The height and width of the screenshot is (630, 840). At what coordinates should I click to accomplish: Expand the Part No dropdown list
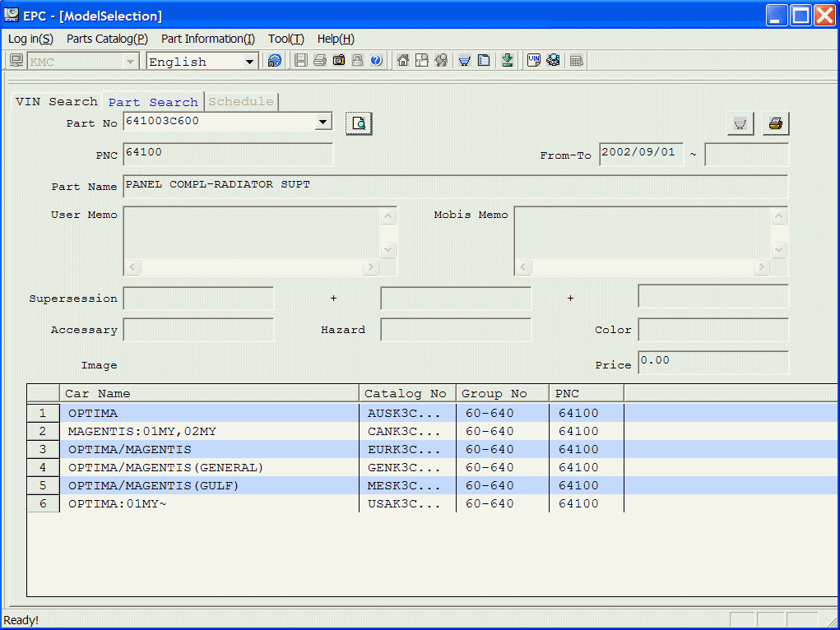click(323, 122)
